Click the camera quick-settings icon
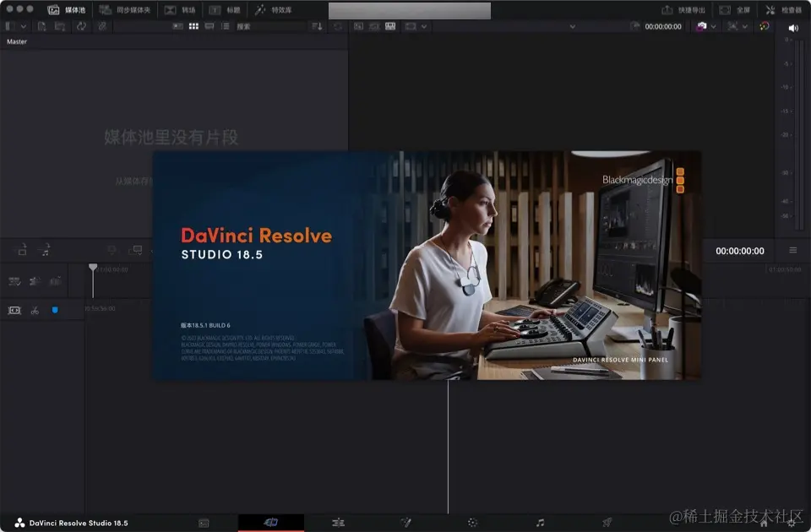Viewport: 811px width, 532px height. [x=701, y=26]
